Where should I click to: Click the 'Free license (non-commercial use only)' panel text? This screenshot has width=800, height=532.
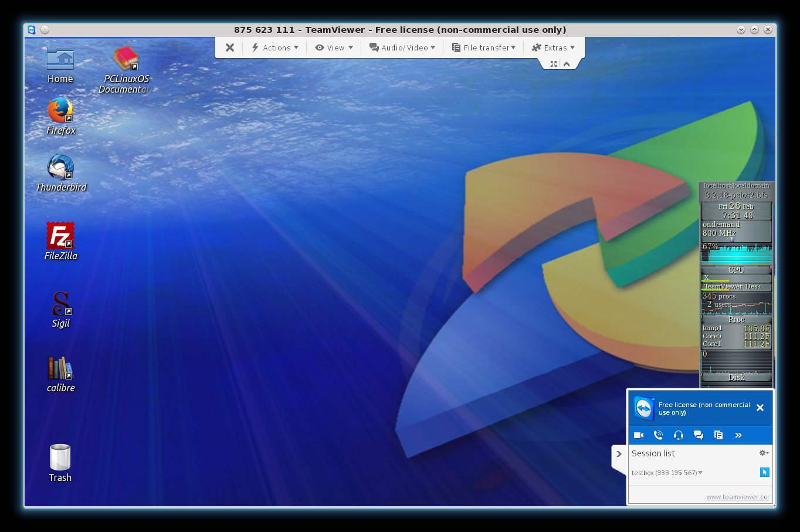point(704,408)
